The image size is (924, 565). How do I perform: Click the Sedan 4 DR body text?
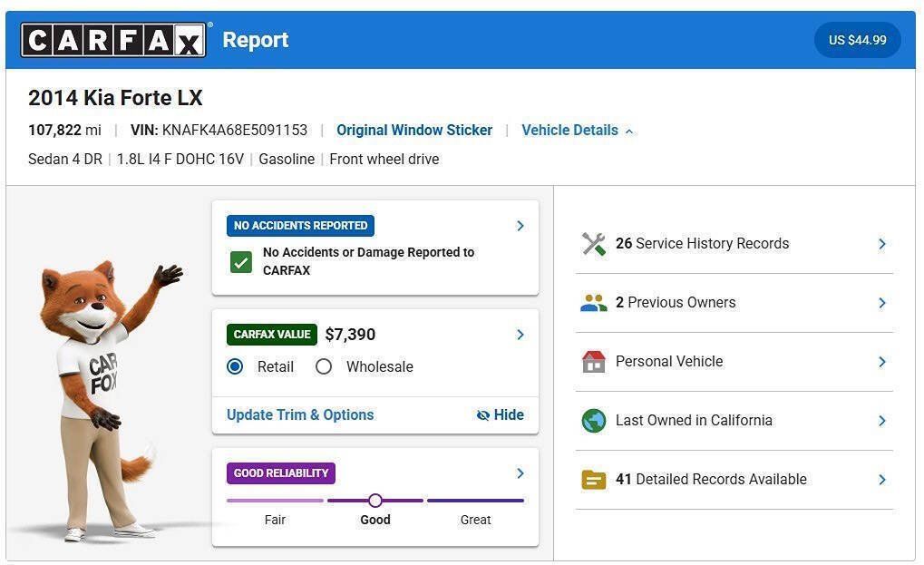[65, 159]
